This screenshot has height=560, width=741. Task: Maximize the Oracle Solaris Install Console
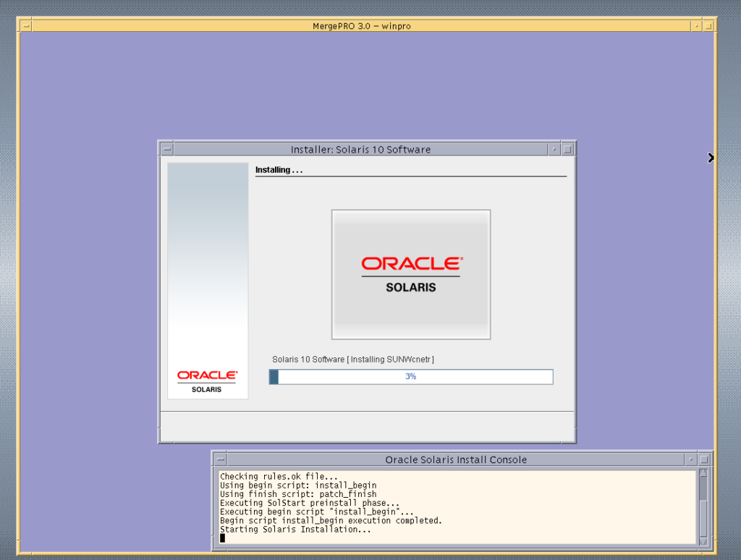[706, 459]
